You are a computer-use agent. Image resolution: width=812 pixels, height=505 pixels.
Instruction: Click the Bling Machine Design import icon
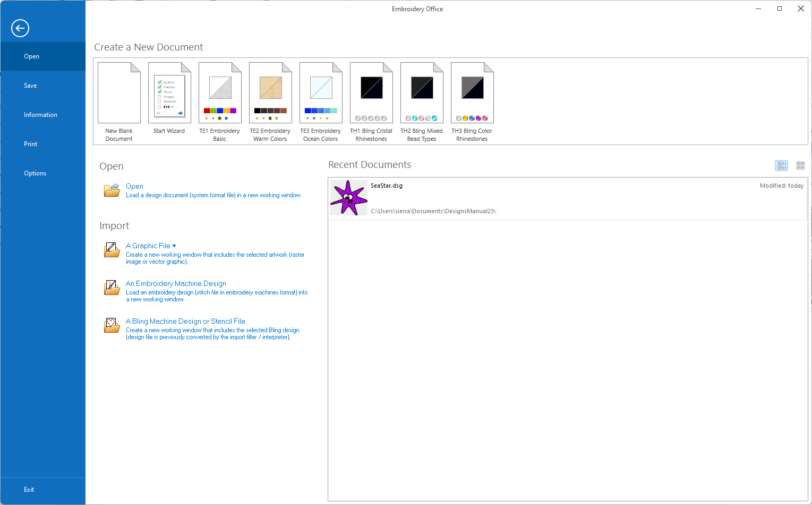click(112, 325)
